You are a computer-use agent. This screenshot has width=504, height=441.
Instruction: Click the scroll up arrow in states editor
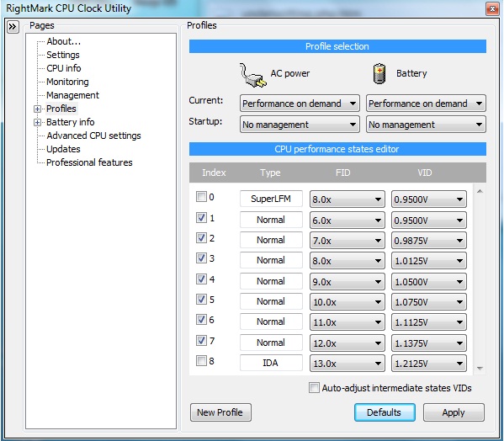(480, 192)
